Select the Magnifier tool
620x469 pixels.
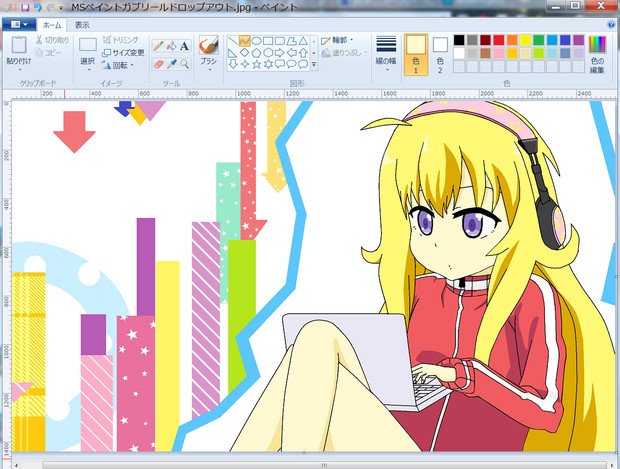click(x=184, y=64)
